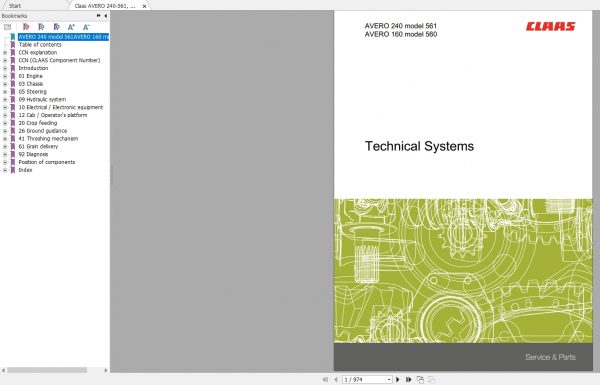This screenshot has height=385, width=600.
Task: Jump to the last page
Action: 409,379
